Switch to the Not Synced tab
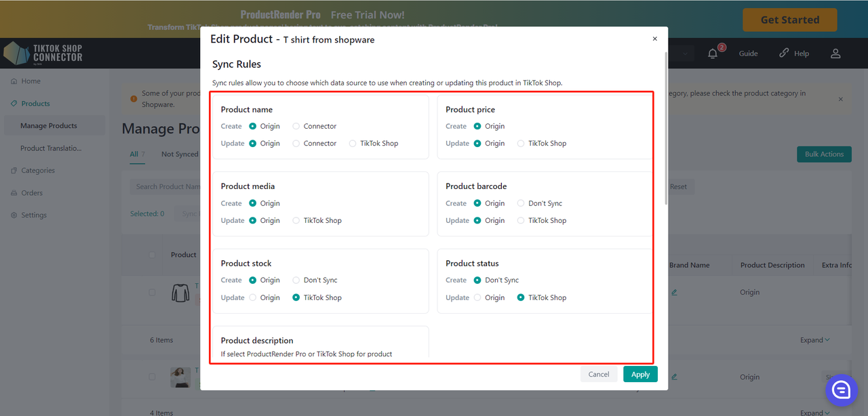 coord(180,154)
